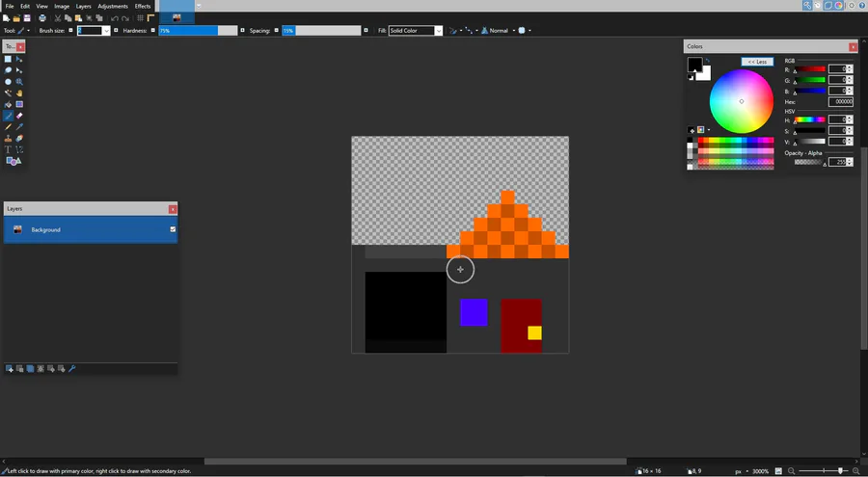Click the << Less button

click(757, 62)
